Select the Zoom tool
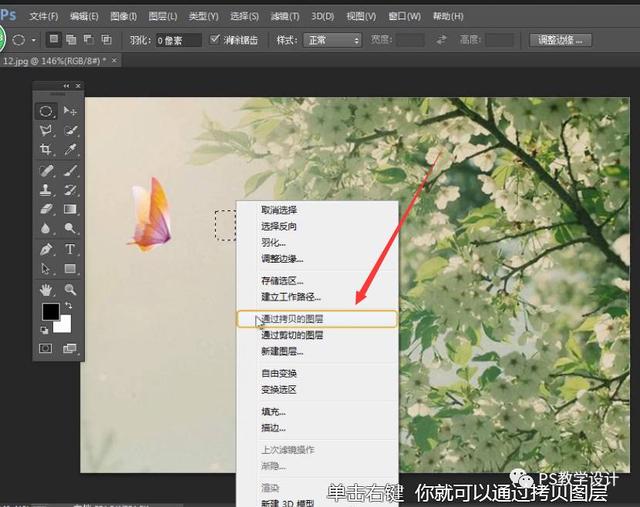Image resolution: width=640 pixels, height=507 pixels. click(x=70, y=290)
